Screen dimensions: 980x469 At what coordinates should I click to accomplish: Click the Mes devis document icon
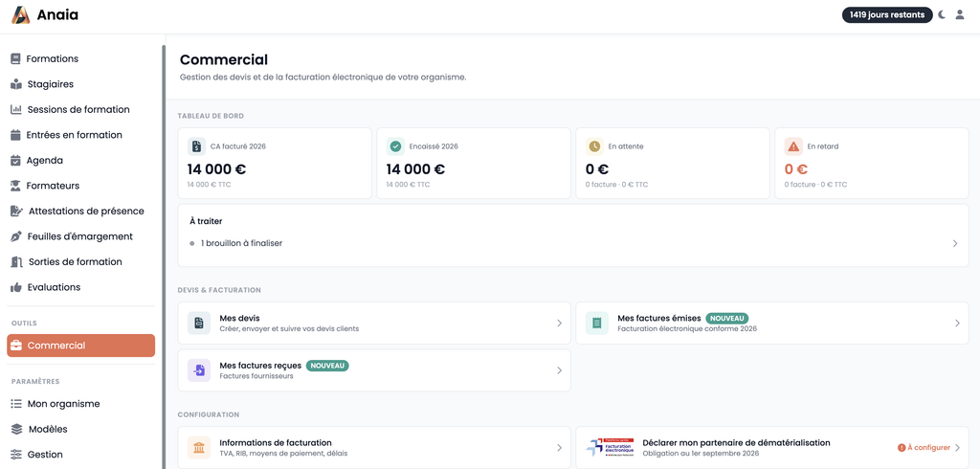[199, 323]
